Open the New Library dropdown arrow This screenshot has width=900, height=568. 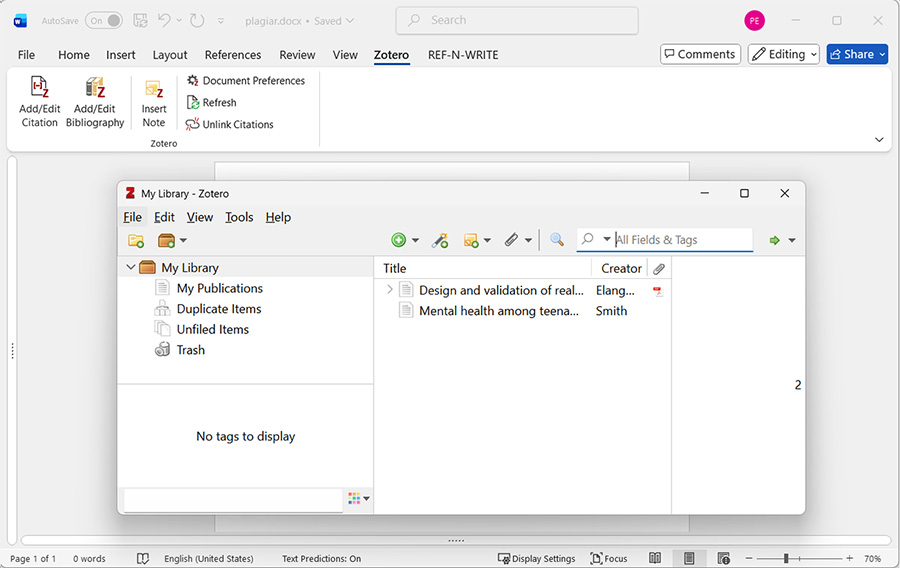point(183,240)
